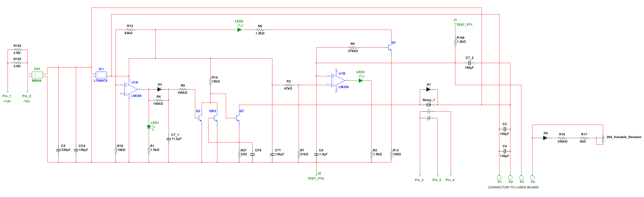Image resolution: width=644 pixels, height=197 pixels.
Task: Click capacitor CP5 symbol
Action: (x=253, y=154)
